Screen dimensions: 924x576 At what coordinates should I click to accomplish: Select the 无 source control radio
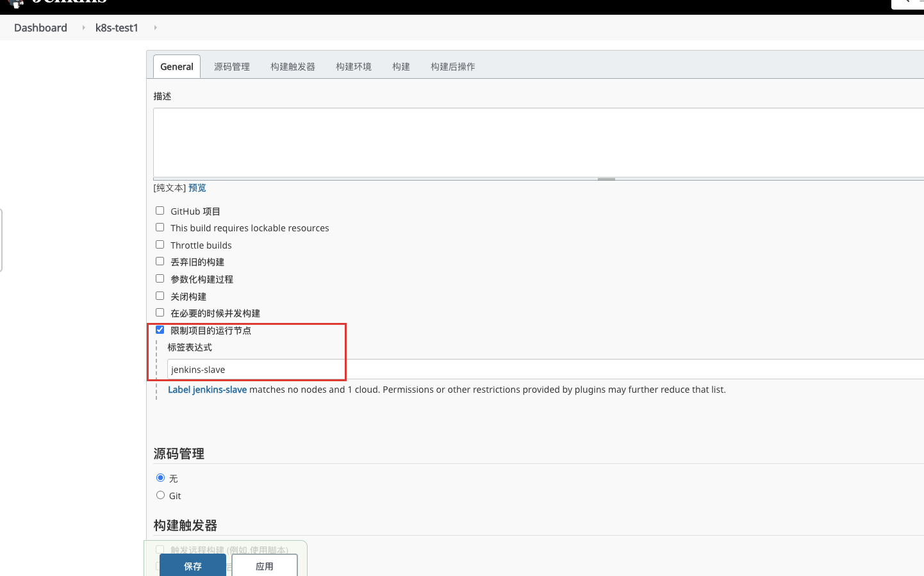point(160,478)
